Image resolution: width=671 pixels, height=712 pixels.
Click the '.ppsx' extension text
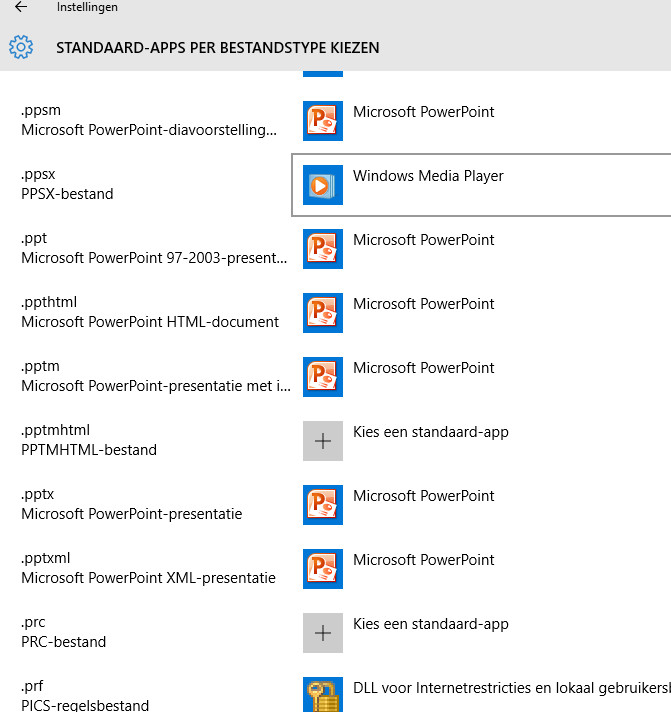coord(38,174)
